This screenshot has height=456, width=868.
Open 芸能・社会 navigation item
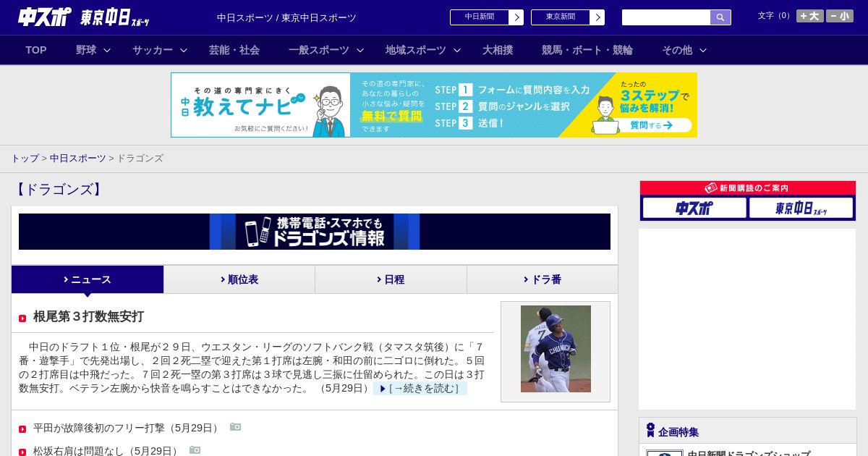click(234, 50)
